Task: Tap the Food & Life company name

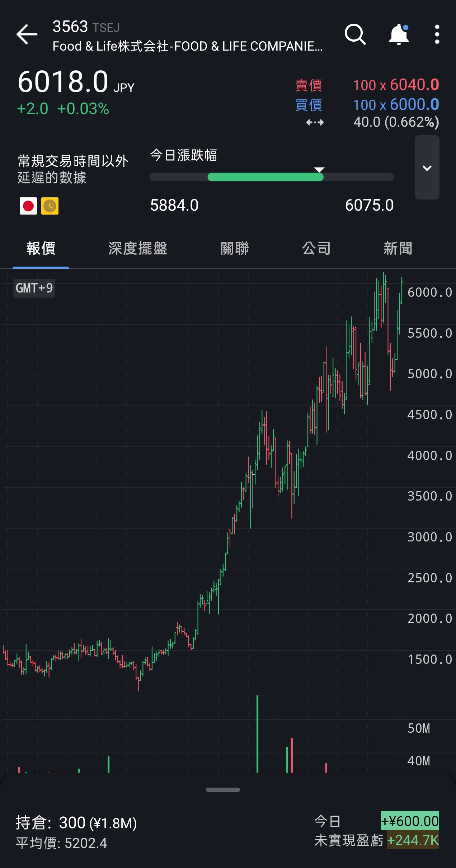Action: 188,46
